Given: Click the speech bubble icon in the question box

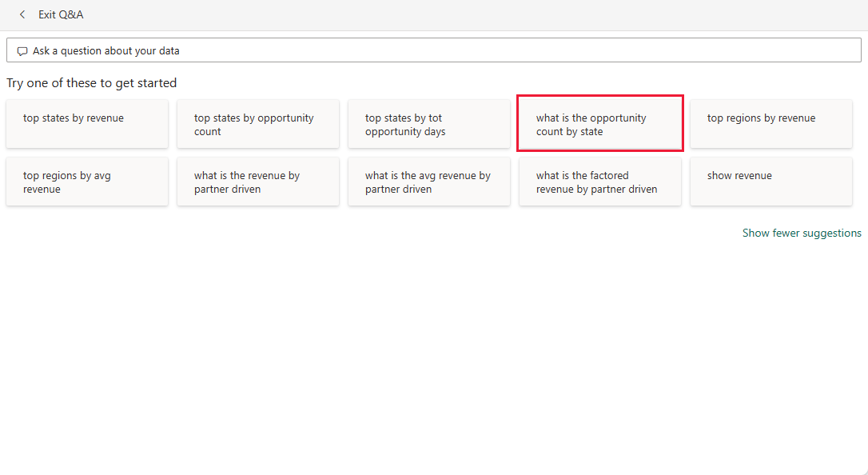Looking at the screenshot, I should (22, 50).
